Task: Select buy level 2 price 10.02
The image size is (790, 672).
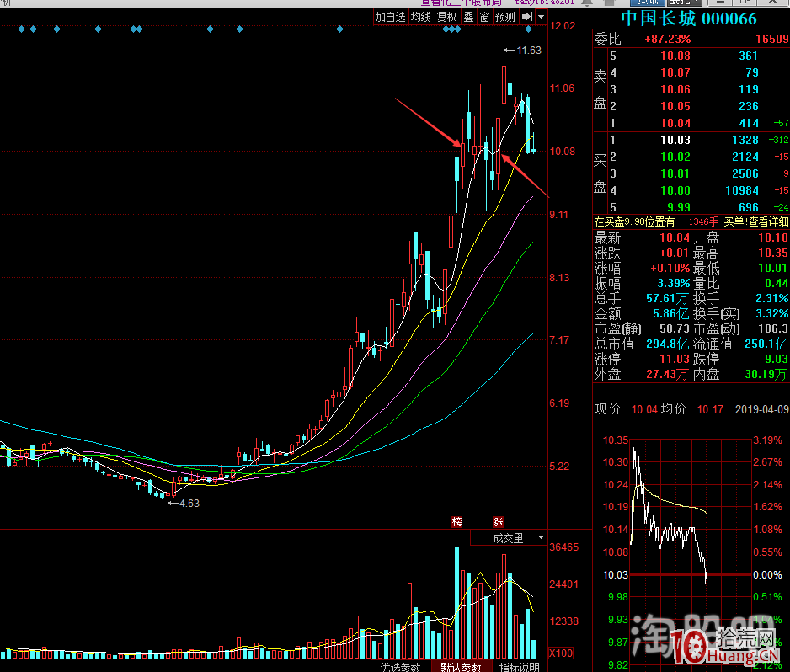Action: 675,157
